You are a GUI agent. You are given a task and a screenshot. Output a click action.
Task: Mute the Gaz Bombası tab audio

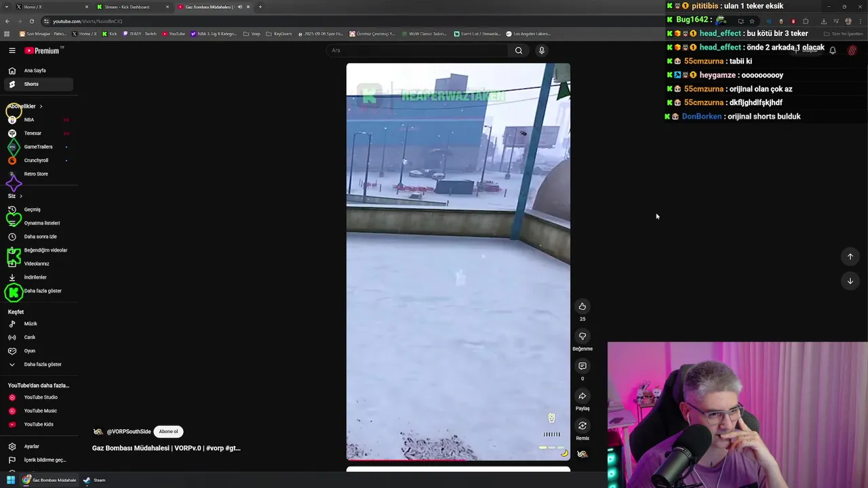click(x=239, y=7)
